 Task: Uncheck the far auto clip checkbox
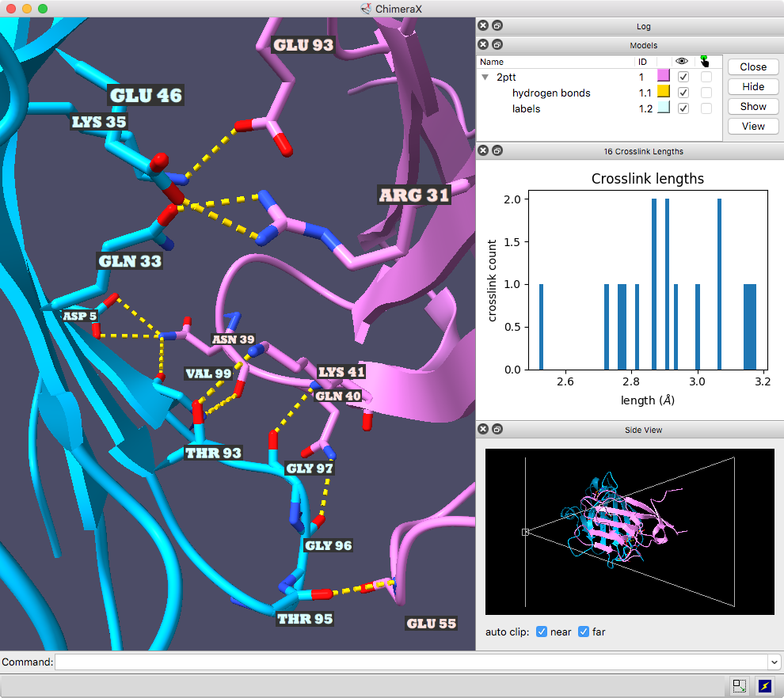coord(584,632)
